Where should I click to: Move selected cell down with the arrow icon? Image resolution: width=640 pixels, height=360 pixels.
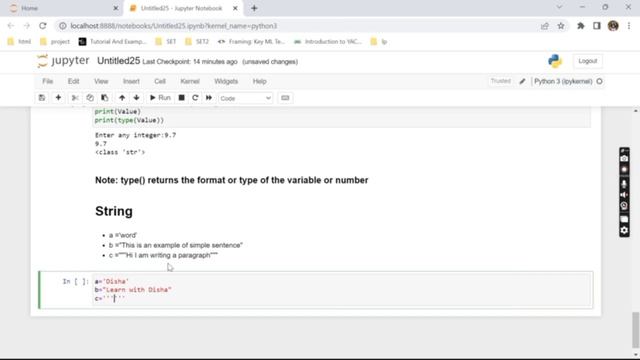[x=136, y=98]
